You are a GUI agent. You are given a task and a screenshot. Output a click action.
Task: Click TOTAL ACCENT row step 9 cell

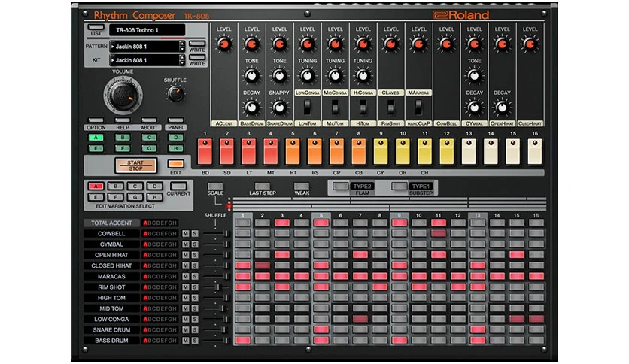click(399, 223)
